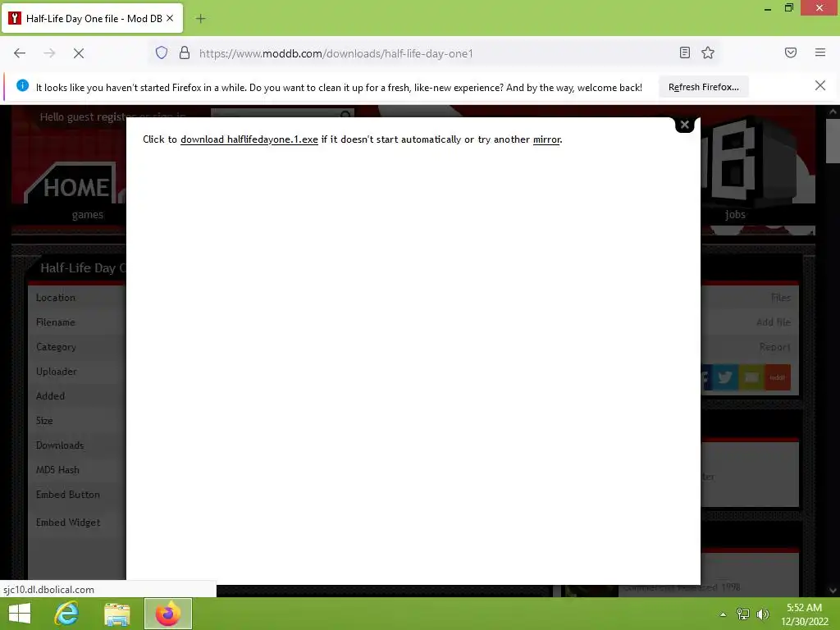
Task: Click the Downloads row label
Action: click(x=60, y=445)
